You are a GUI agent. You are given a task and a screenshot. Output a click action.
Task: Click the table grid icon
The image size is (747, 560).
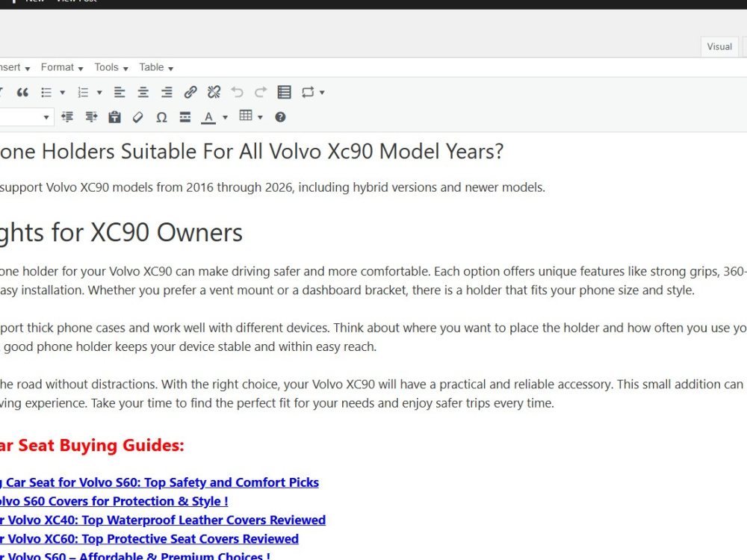click(246, 116)
